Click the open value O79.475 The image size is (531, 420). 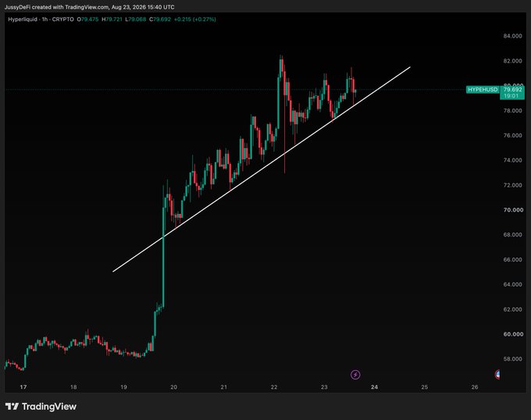tap(87, 20)
